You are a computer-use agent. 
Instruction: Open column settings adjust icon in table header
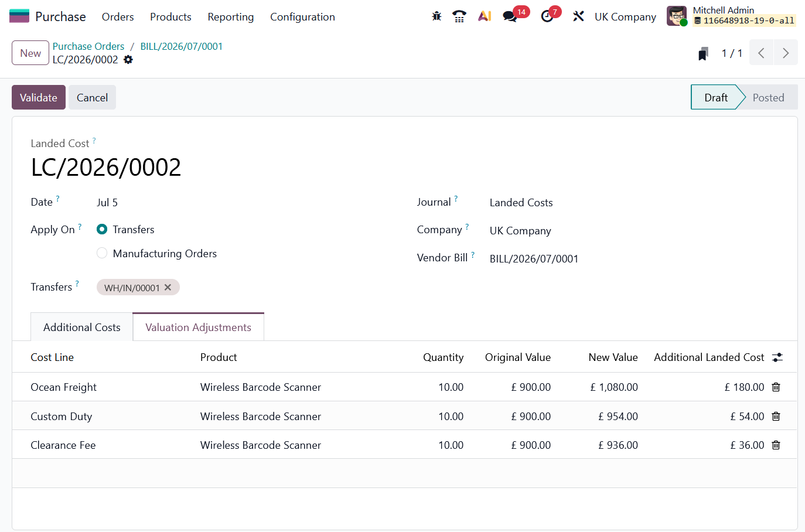pyautogui.click(x=777, y=357)
